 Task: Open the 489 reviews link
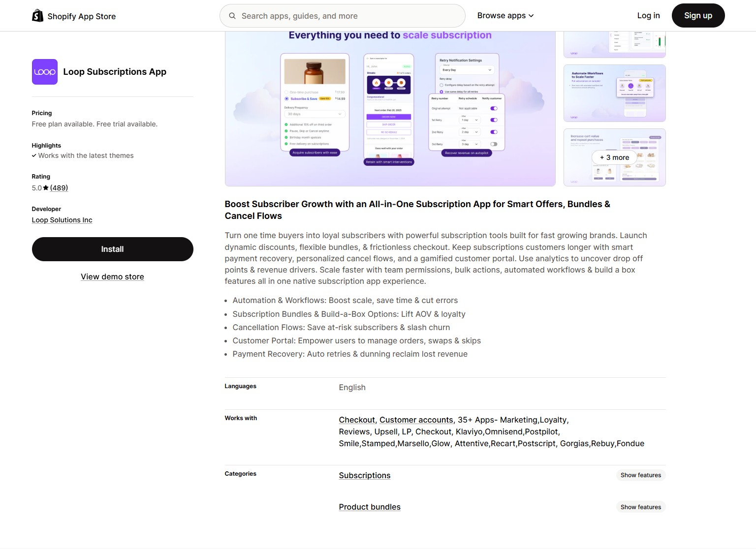pos(59,188)
